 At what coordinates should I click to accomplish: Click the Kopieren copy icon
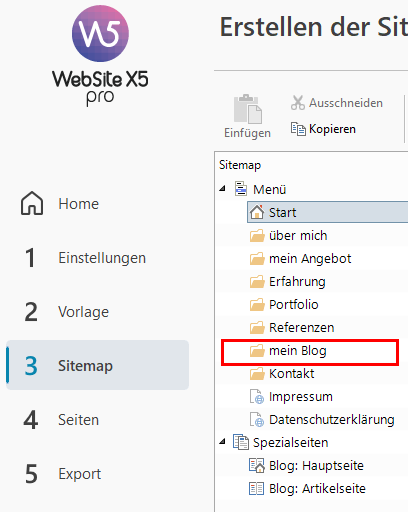coord(298,129)
